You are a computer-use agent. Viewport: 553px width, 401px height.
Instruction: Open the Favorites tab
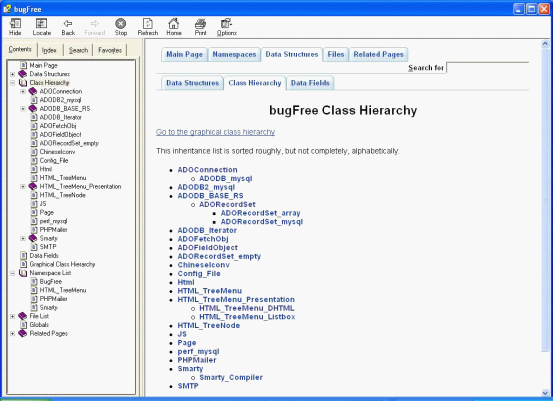[x=110, y=50]
